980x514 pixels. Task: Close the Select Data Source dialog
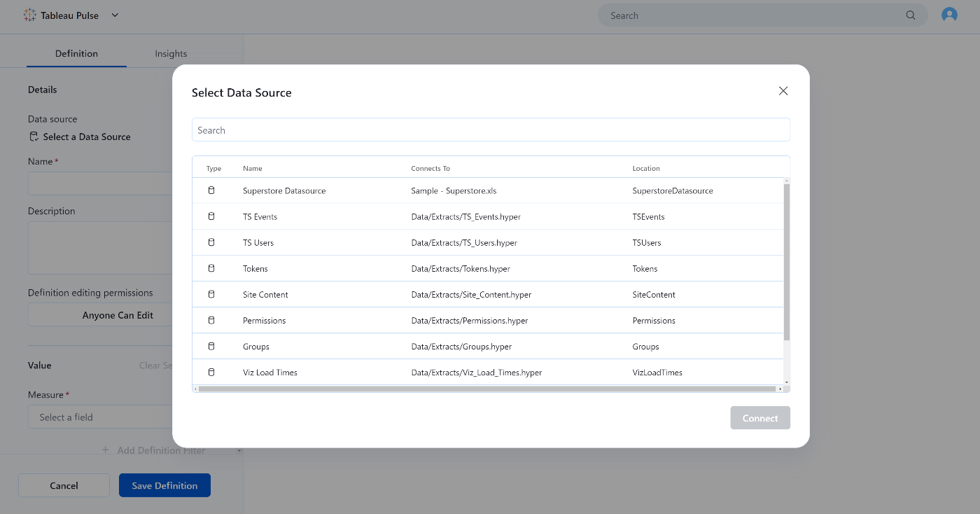pos(783,91)
